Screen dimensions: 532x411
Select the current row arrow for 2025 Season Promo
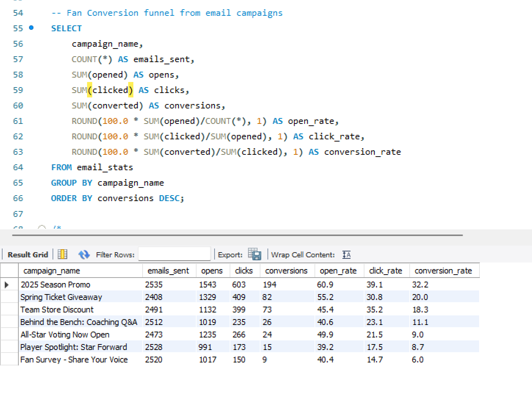(7, 285)
